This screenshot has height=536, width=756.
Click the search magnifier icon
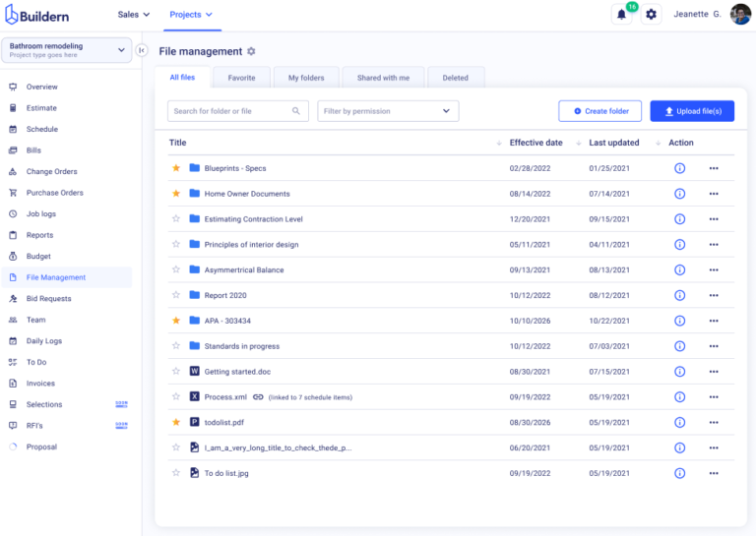[296, 111]
